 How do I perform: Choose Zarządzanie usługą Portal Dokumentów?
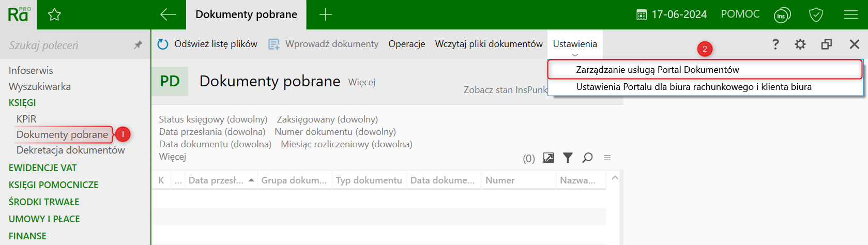coord(706,70)
